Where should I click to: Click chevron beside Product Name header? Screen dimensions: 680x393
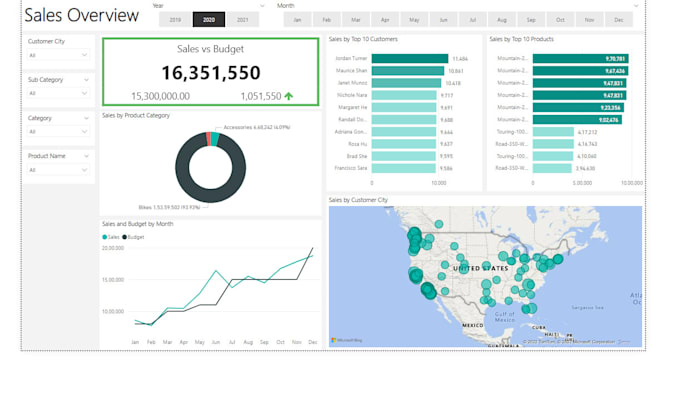click(x=86, y=156)
